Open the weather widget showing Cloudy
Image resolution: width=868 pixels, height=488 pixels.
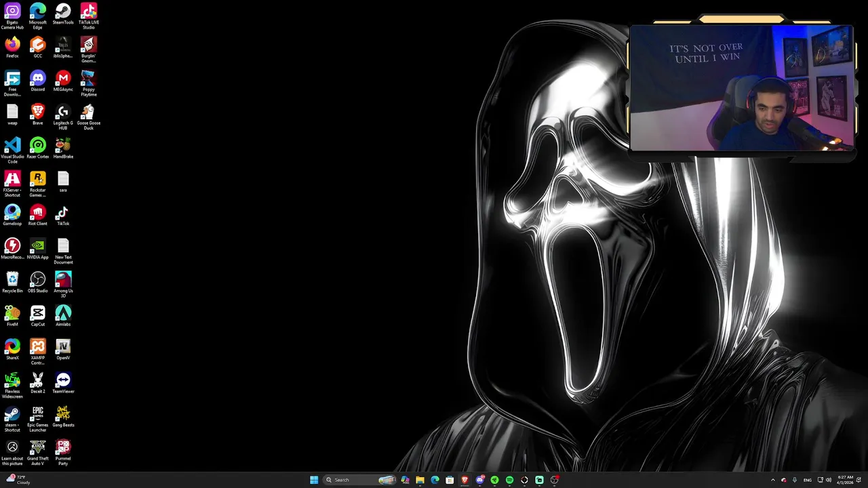click(x=18, y=480)
